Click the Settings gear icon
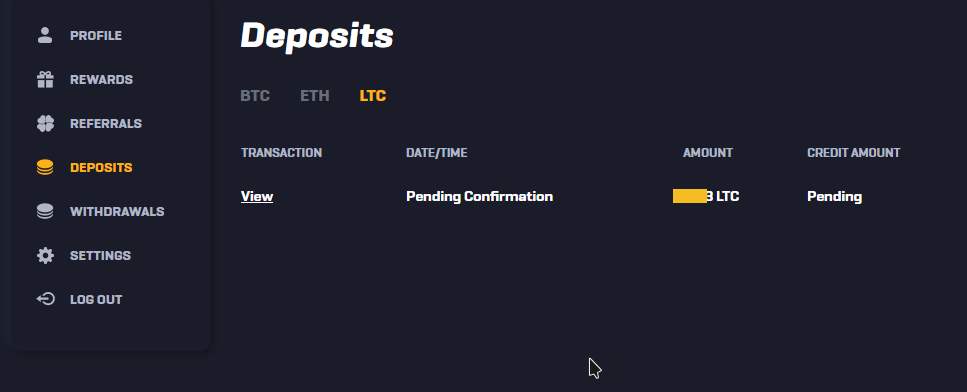Image resolution: width=967 pixels, height=392 pixels. click(x=45, y=255)
